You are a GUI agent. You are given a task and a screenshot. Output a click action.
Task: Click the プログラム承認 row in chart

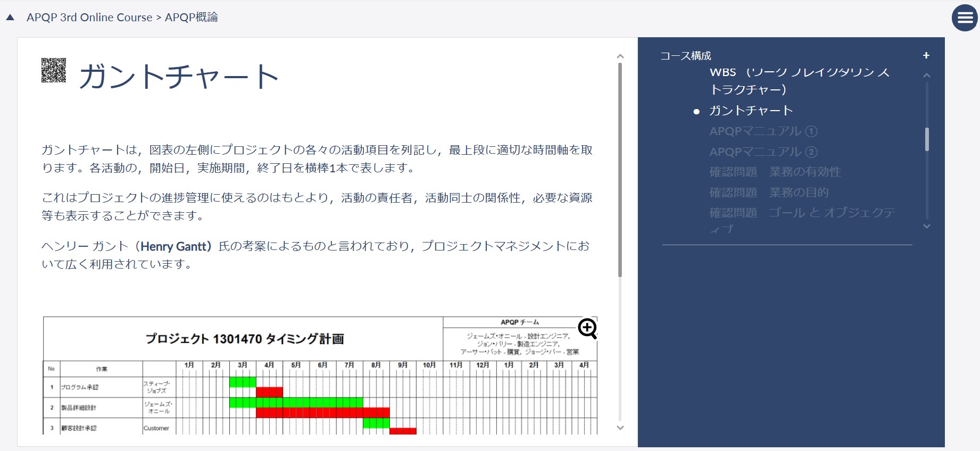click(x=320, y=387)
